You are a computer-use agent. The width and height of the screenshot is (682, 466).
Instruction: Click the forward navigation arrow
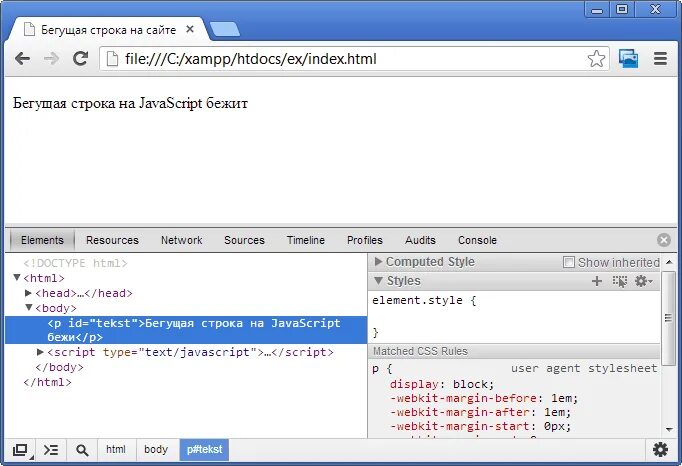pyautogui.click(x=51, y=58)
